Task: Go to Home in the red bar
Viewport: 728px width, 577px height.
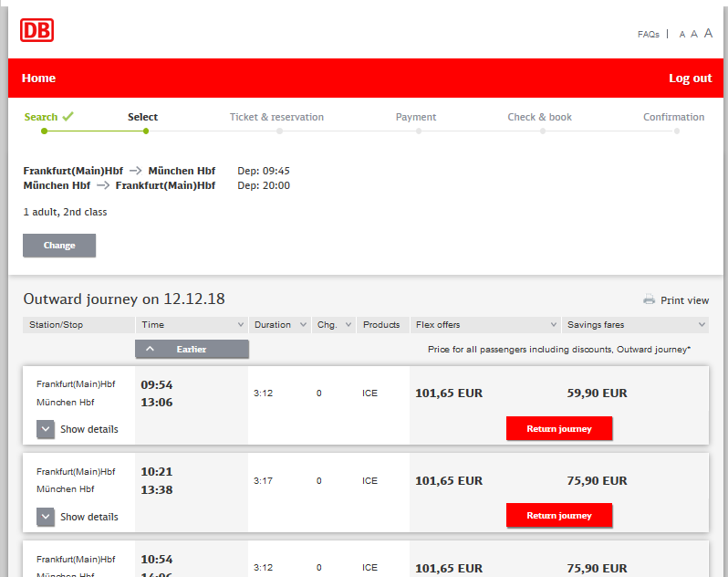Action: (38, 78)
